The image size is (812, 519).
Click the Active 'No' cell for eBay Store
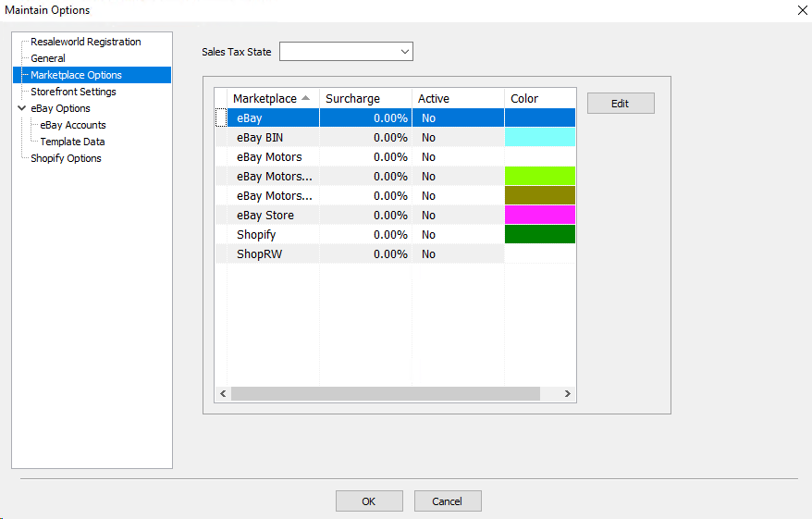tap(459, 215)
